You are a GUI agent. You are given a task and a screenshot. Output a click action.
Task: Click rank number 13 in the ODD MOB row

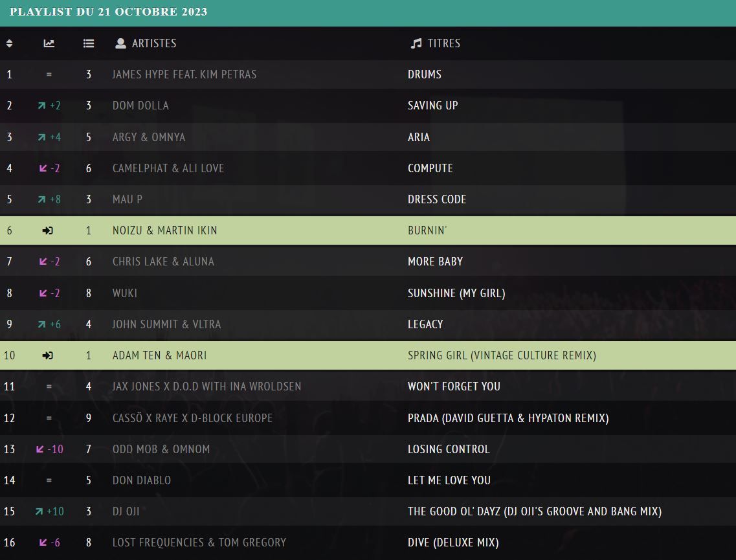[x=10, y=449]
